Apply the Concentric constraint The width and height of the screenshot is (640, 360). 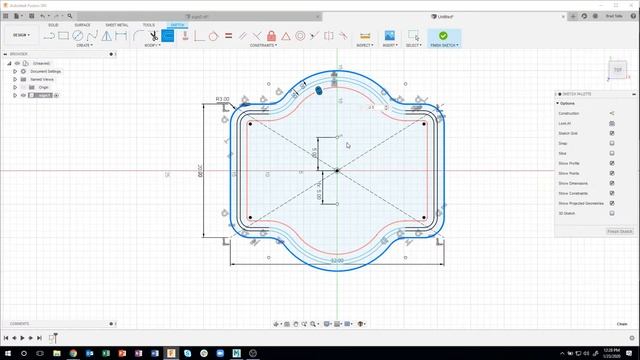[x=300, y=36]
